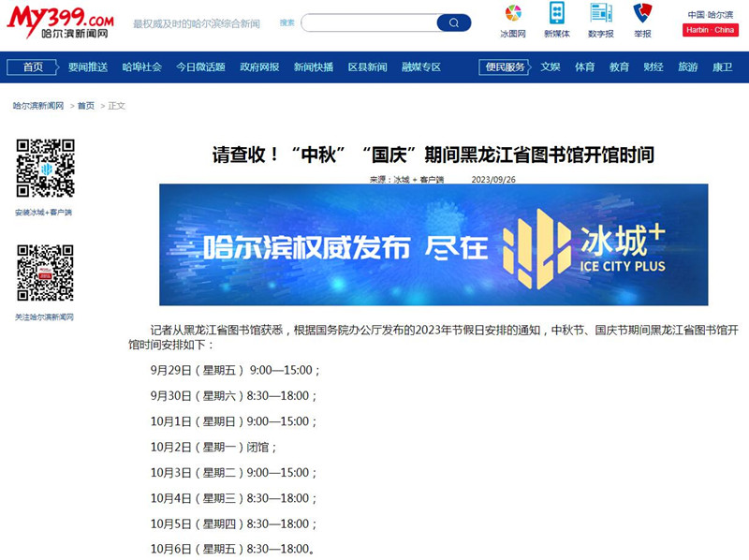The height and width of the screenshot is (560, 749).
Task: Click the ICE CITY PLUS banner image
Action: coord(433,244)
